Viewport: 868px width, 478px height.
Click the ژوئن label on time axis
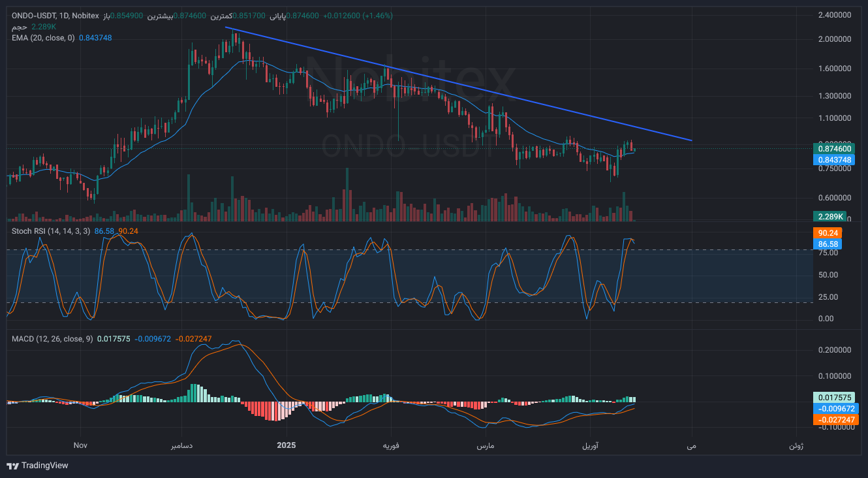797,445
